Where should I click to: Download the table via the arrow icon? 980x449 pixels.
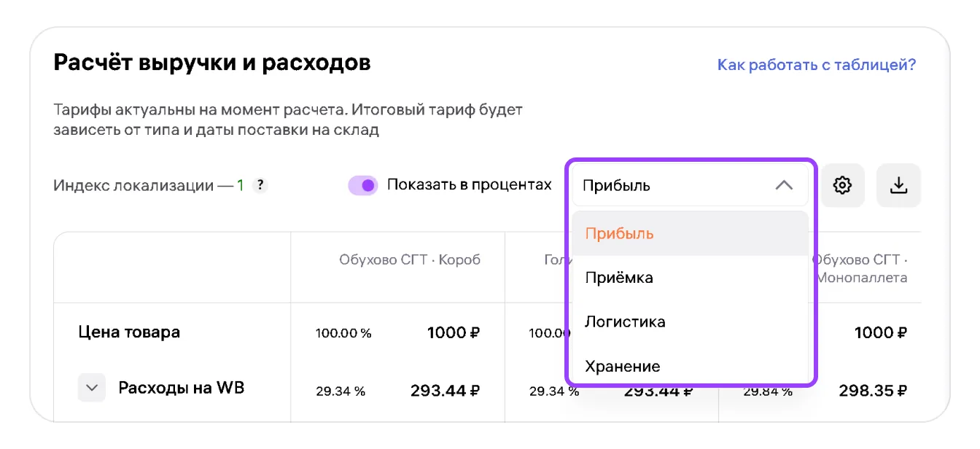[898, 185]
